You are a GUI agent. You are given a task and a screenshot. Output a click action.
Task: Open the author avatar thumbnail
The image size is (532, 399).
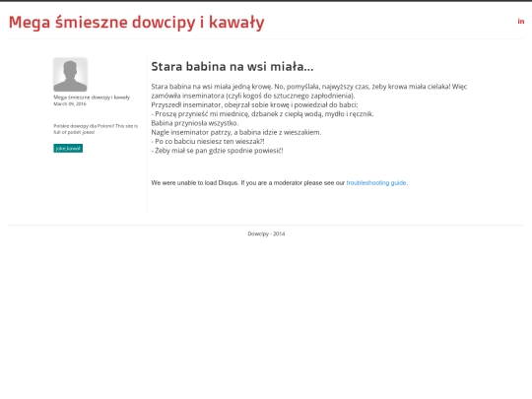coord(70,75)
